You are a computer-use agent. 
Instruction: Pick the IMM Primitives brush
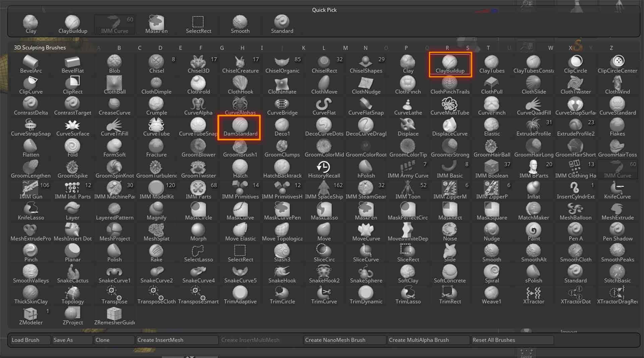coord(240,190)
